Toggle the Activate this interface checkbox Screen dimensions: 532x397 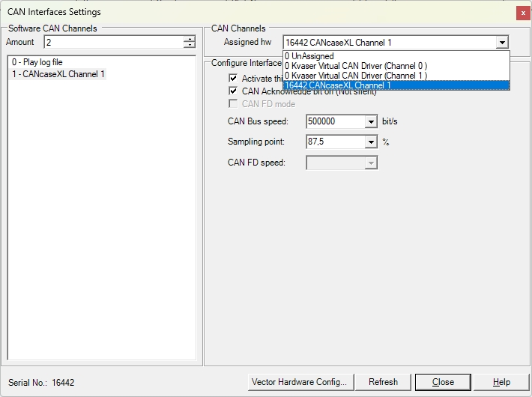pyautogui.click(x=233, y=79)
